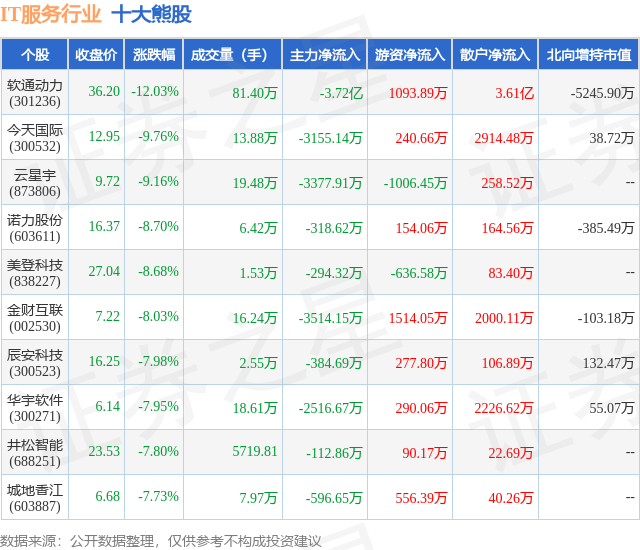The width and height of the screenshot is (640, 550).
Task: Click retail net inflow 3.61亿
Action: 515,93
